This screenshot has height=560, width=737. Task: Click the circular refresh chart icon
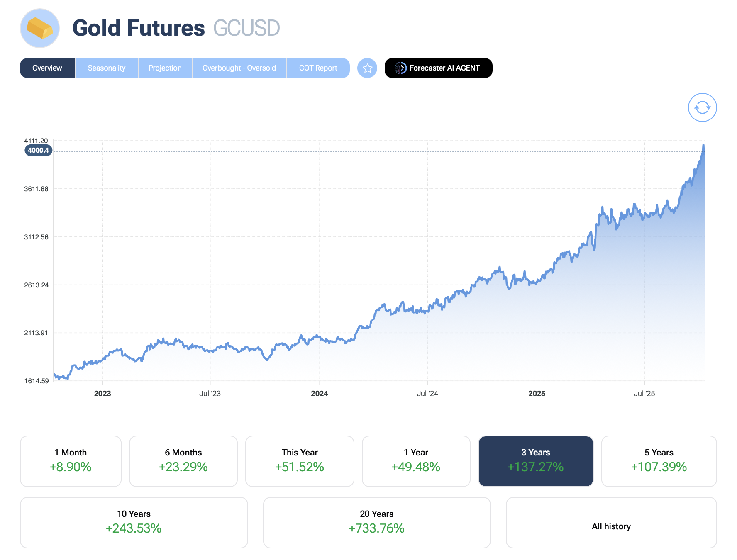pos(702,107)
